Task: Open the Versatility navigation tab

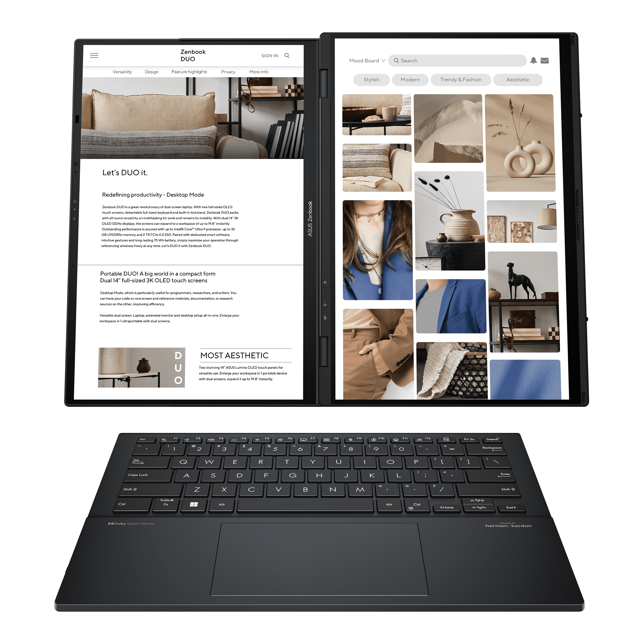Action: (x=122, y=71)
